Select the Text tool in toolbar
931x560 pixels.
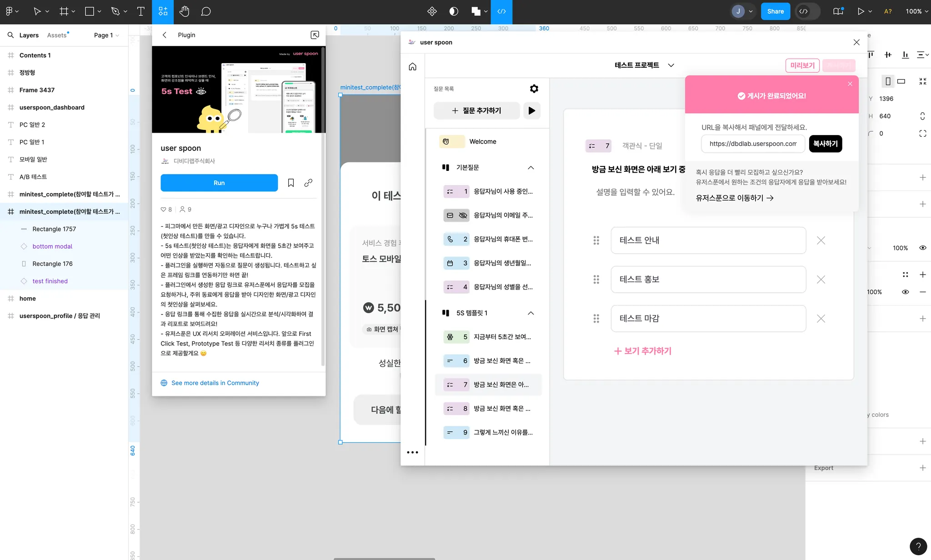[x=140, y=11]
